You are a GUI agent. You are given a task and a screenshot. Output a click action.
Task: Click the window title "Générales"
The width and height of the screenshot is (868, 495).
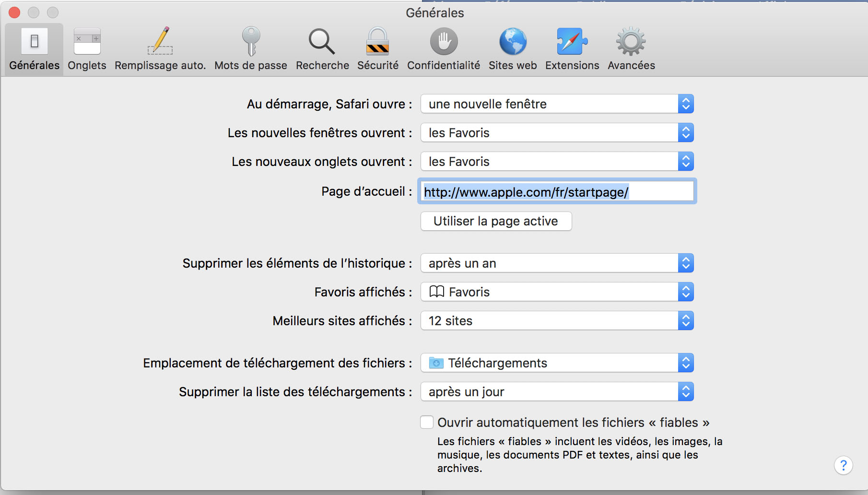[435, 13]
